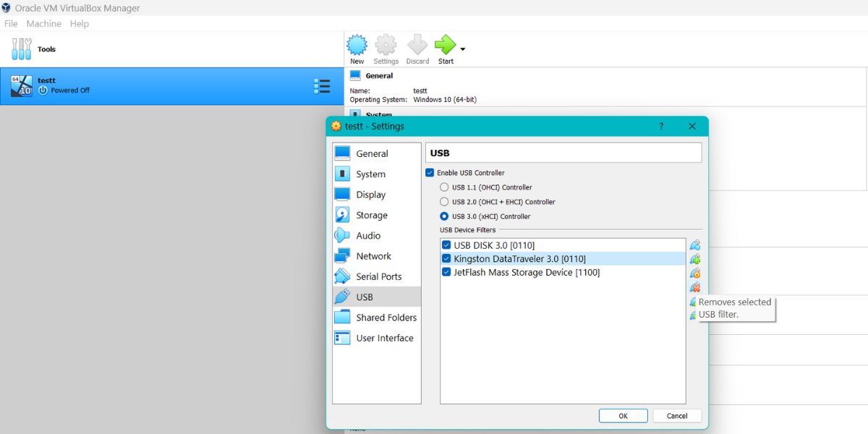
Task: Select the USB 2.0 (OHCI + EHCI) Controller
Action: [444, 202]
